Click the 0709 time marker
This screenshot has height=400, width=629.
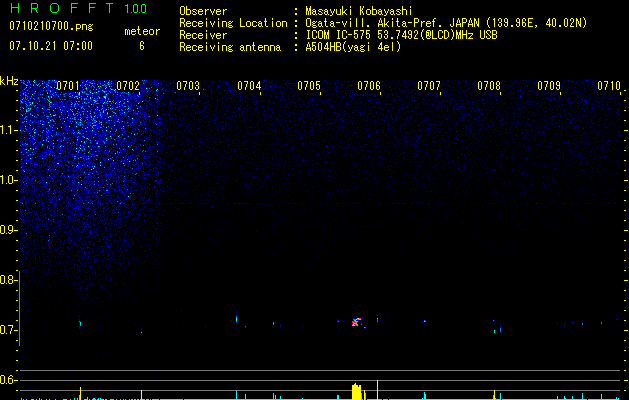click(x=549, y=86)
